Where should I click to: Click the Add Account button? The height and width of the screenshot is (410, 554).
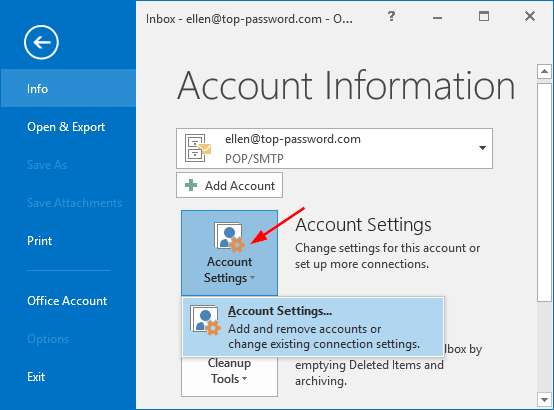tap(229, 185)
